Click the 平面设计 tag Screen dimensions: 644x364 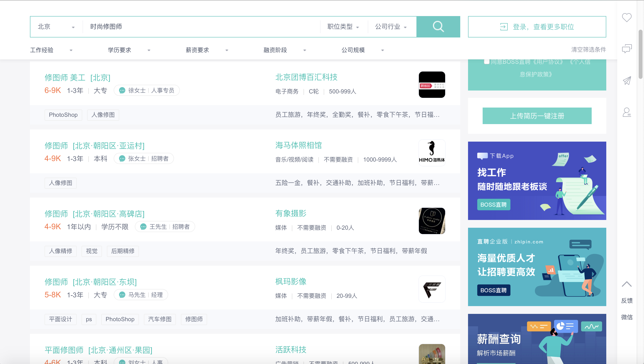click(x=61, y=319)
